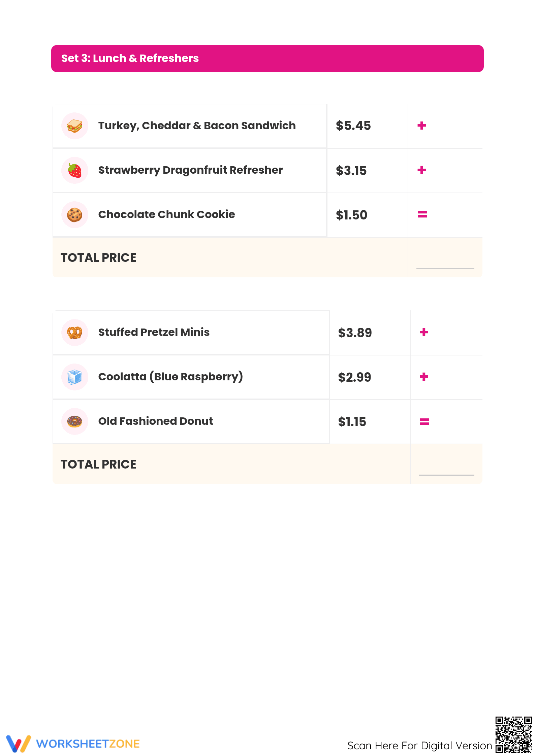Click the plus sign beside $5.45
Viewport: 535px width, 756px height.
pos(422,126)
